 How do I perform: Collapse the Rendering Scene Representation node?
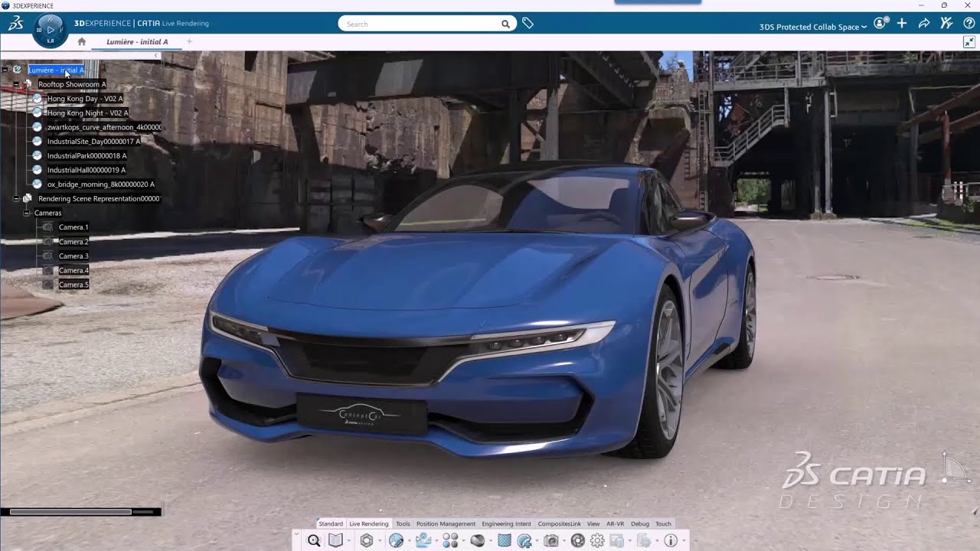(x=16, y=199)
